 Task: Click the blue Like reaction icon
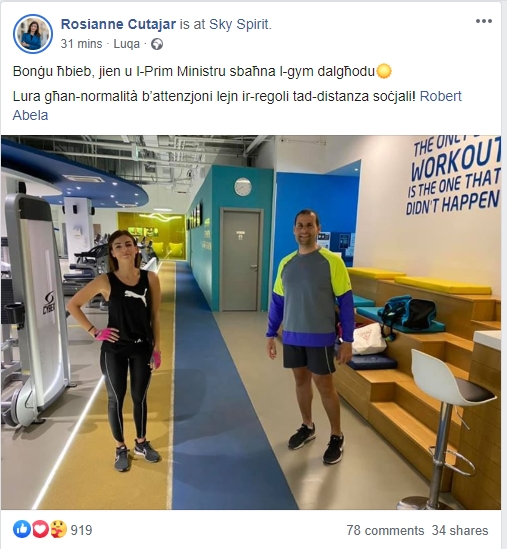tap(22, 529)
